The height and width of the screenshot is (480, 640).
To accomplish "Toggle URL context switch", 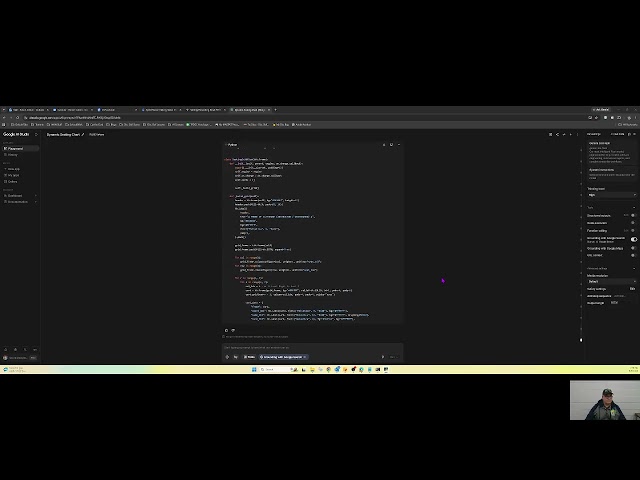I will (x=633, y=256).
